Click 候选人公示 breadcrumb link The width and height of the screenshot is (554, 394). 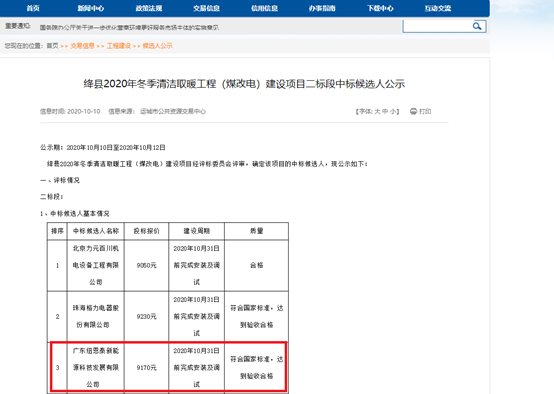pyautogui.click(x=158, y=46)
